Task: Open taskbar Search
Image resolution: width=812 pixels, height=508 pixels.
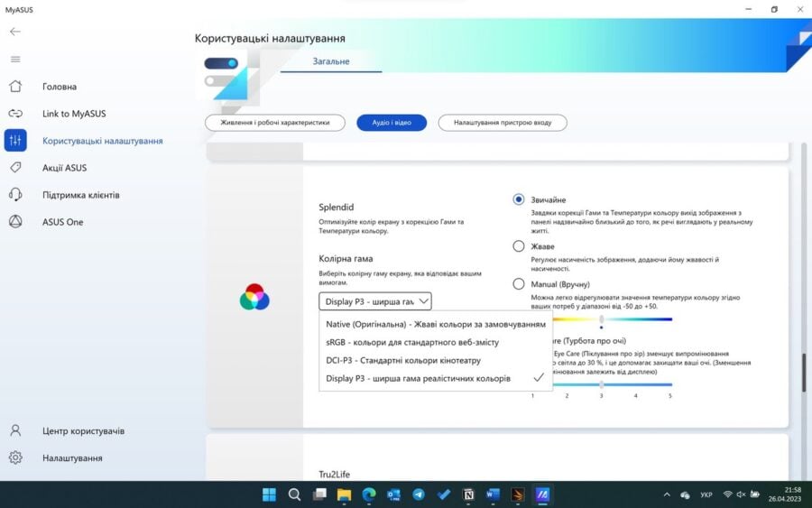Action: click(x=294, y=494)
